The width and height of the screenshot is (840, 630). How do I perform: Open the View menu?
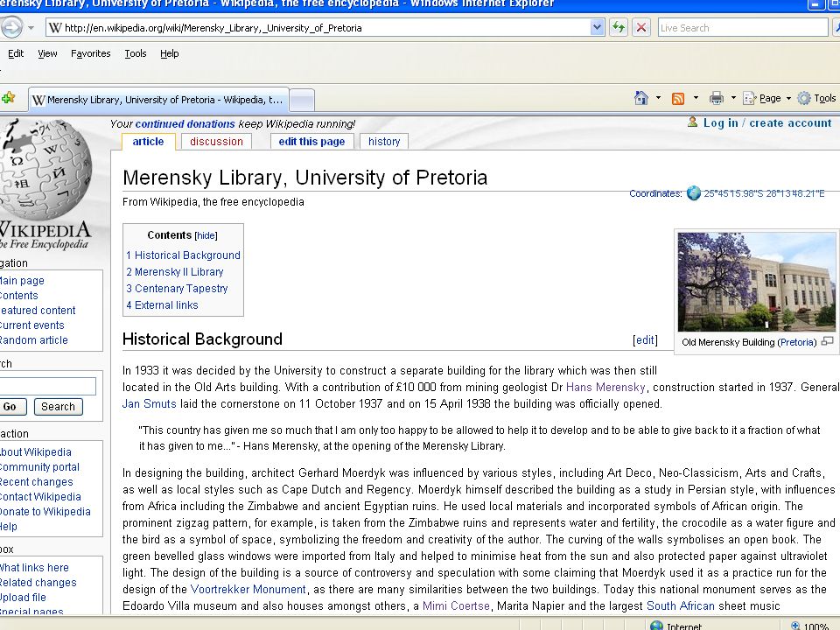47,53
